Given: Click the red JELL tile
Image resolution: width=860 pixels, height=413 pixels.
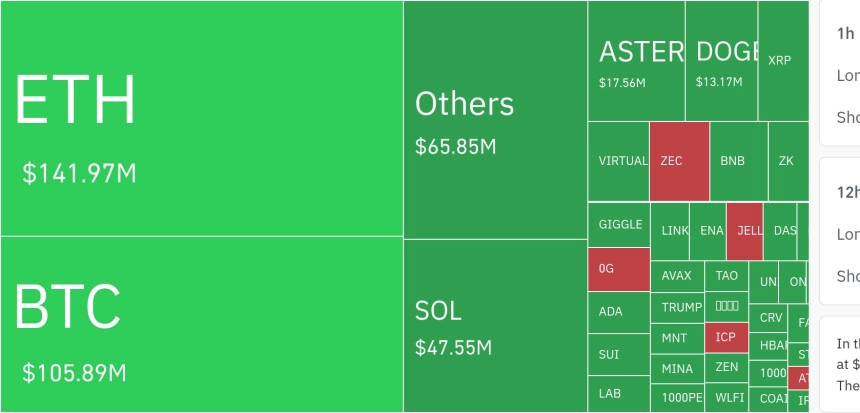Looking at the screenshot, I should coord(745,231).
